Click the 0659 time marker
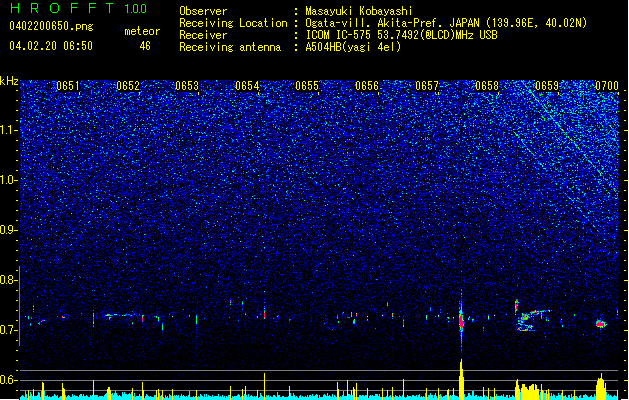The height and width of the screenshot is (400, 629). pyautogui.click(x=547, y=86)
